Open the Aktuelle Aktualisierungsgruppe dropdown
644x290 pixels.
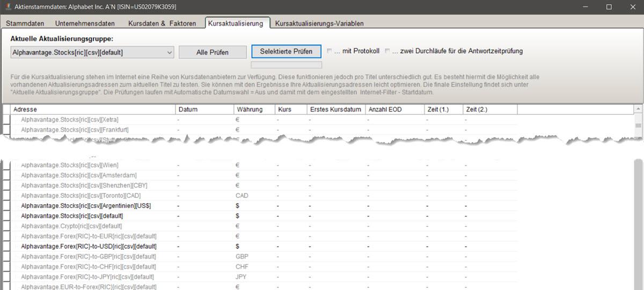coord(92,52)
